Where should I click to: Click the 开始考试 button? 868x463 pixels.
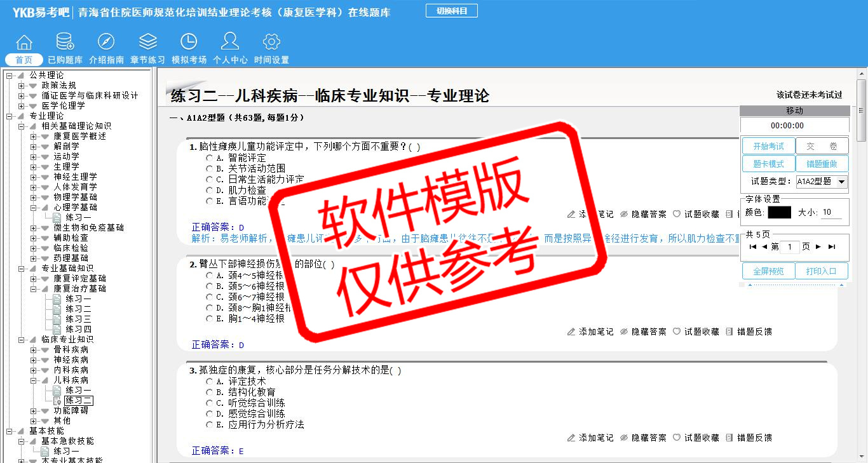pyautogui.click(x=768, y=146)
